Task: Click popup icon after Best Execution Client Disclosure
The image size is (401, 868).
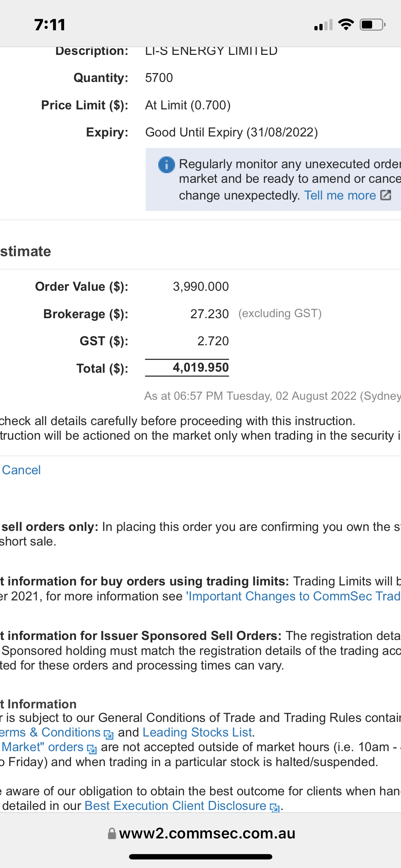Action: (274, 807)
